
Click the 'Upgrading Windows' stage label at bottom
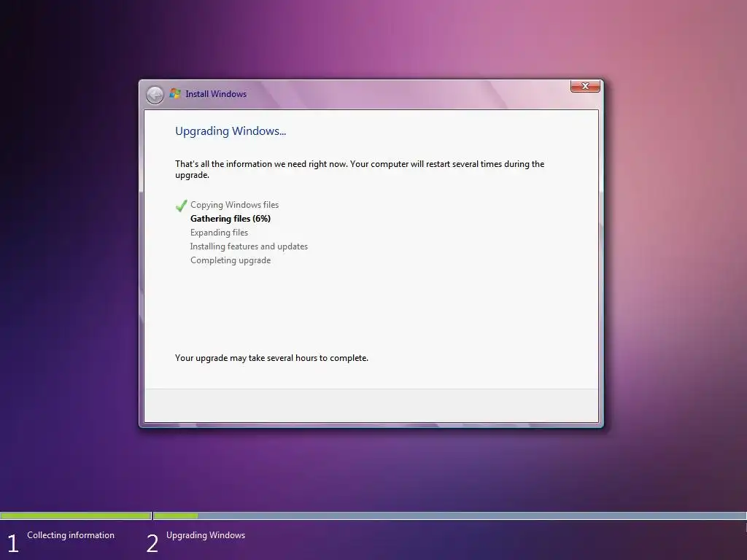click(206, 535)
